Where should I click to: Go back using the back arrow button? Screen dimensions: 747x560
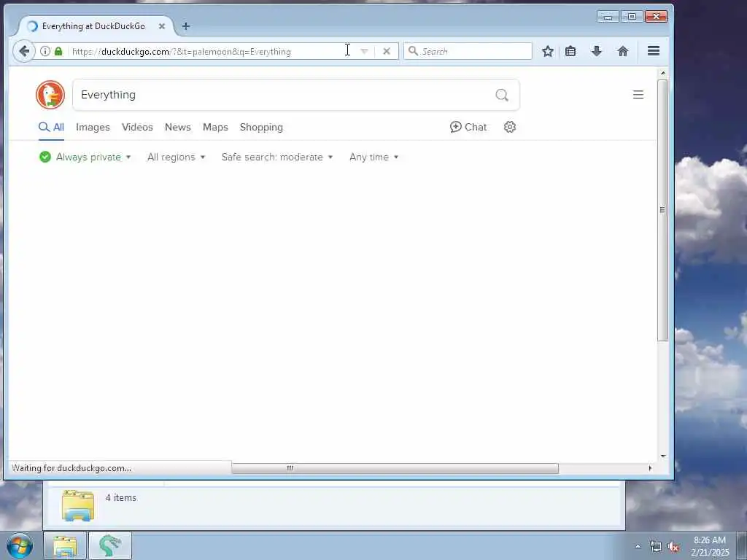pos(24,51)
